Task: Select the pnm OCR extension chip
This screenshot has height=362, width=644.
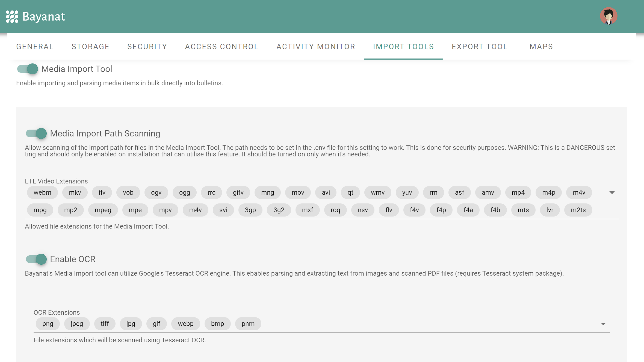Action: pos(248,324)
